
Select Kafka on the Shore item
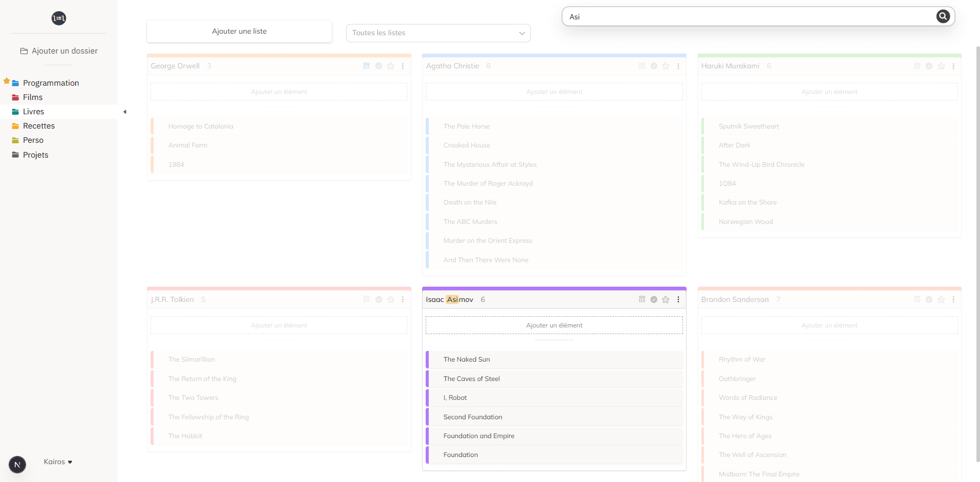tap(829, 202)
